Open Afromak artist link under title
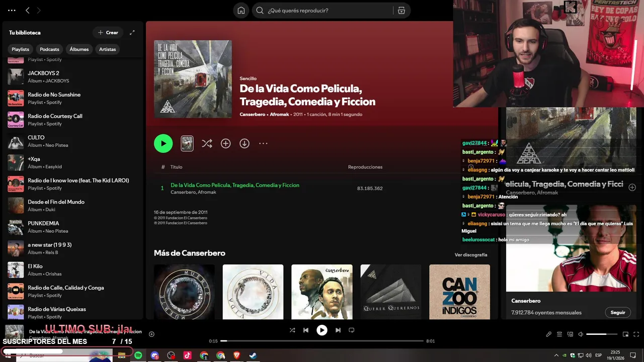Screen dimensions: 644x362 (280, 114)
